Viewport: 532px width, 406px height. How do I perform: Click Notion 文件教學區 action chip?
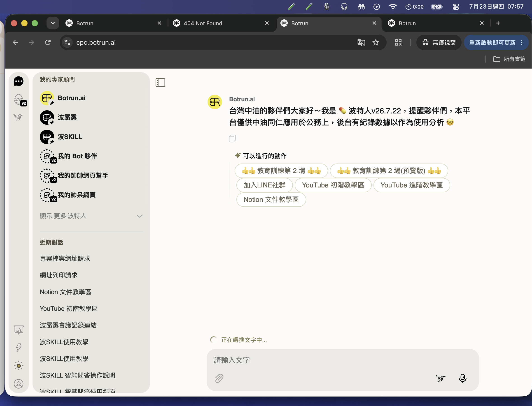point(271,200)
